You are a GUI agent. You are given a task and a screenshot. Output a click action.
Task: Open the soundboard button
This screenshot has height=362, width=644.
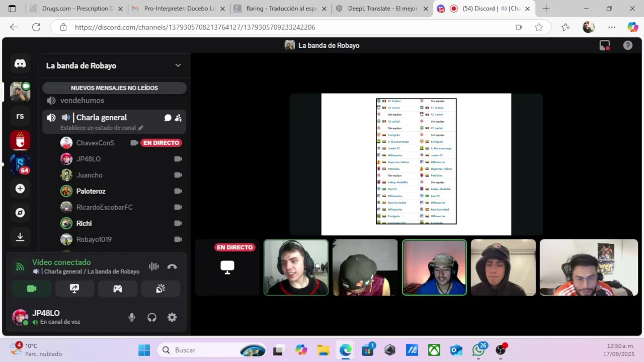(160, 289)
